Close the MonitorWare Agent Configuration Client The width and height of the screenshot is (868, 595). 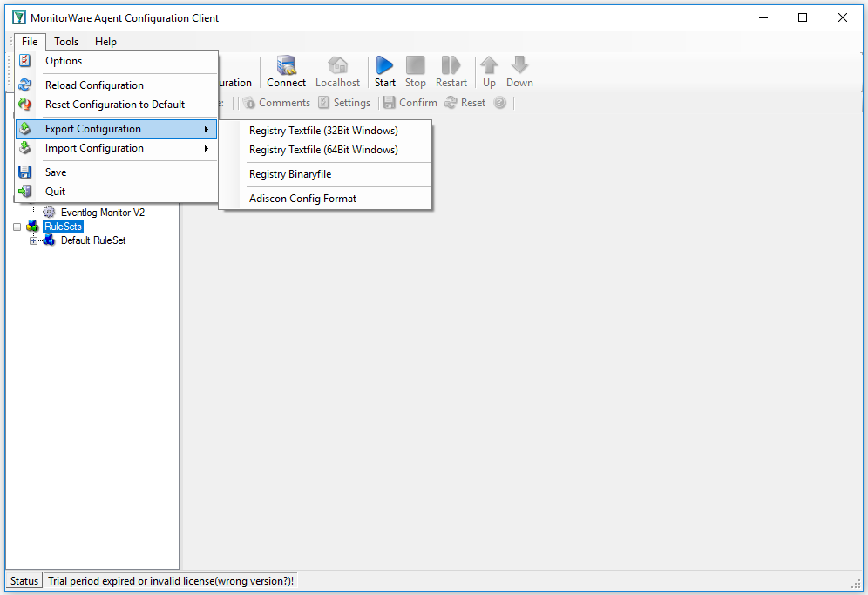[843, 17]
